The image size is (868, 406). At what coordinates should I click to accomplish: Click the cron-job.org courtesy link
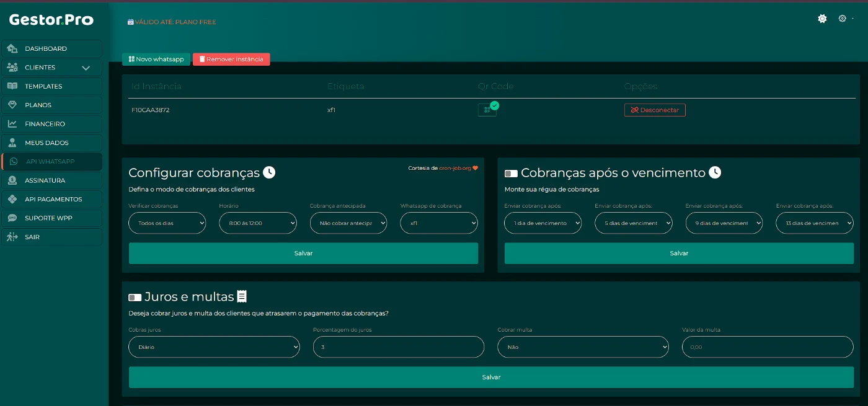pyautogui.click(x=455, y=168)
